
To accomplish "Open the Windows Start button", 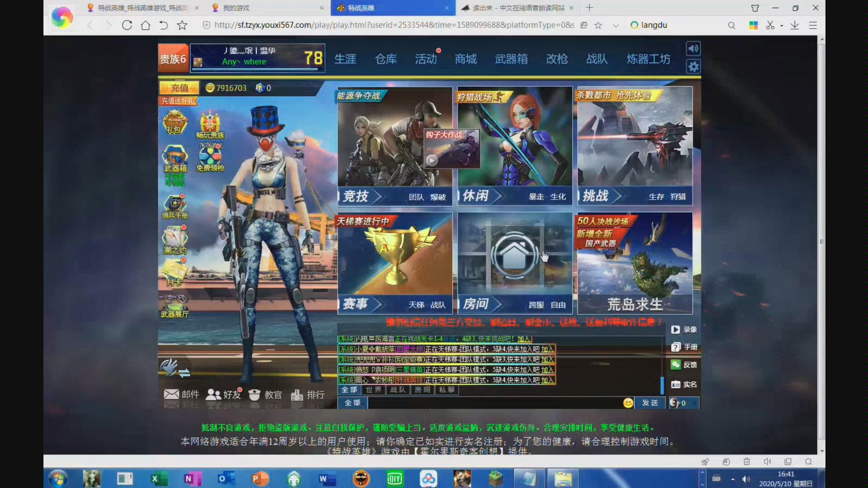I will 58,478.
